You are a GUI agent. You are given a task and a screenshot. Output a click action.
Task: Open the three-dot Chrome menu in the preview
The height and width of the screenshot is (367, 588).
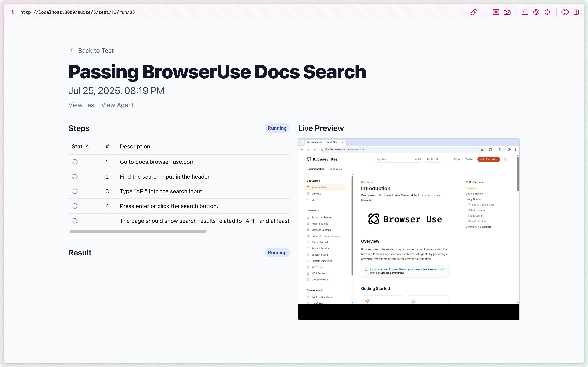pos(515,150)
